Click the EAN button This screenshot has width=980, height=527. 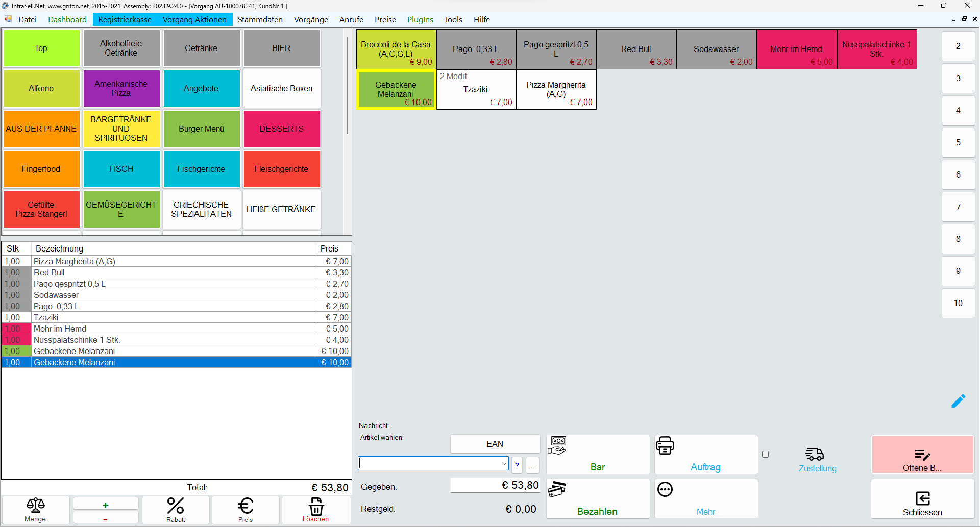click(495, 444)
